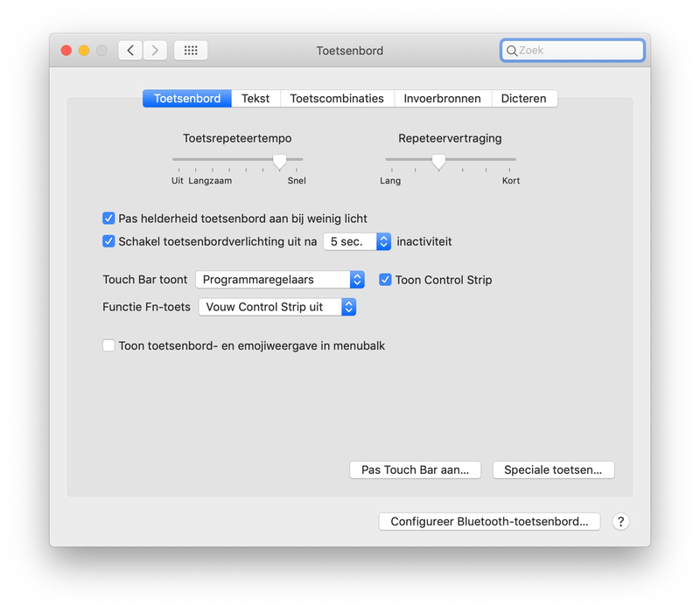Focus the Zoek search field
Screen dimensions: 700x612
(x=573, y=51)
